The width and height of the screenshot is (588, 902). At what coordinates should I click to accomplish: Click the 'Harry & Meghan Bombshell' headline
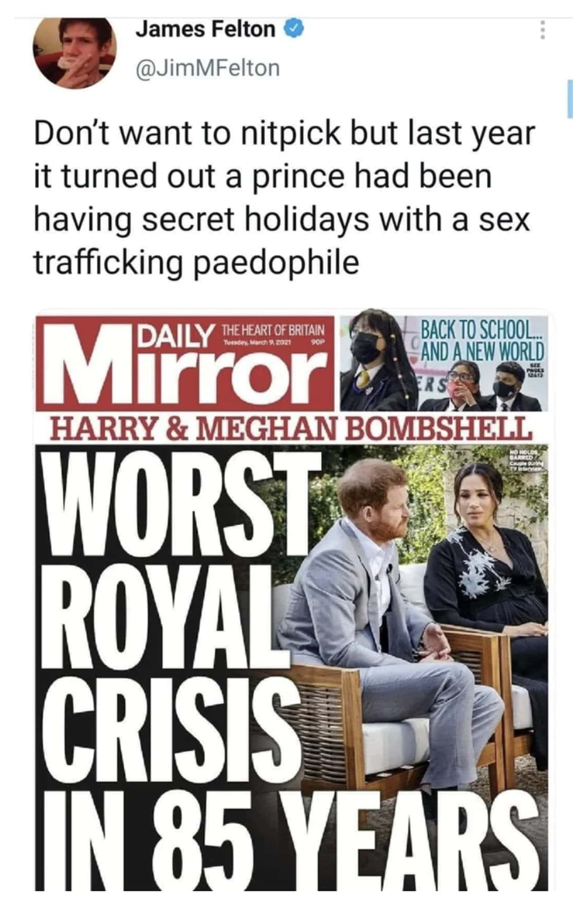(x=291, y=429)
